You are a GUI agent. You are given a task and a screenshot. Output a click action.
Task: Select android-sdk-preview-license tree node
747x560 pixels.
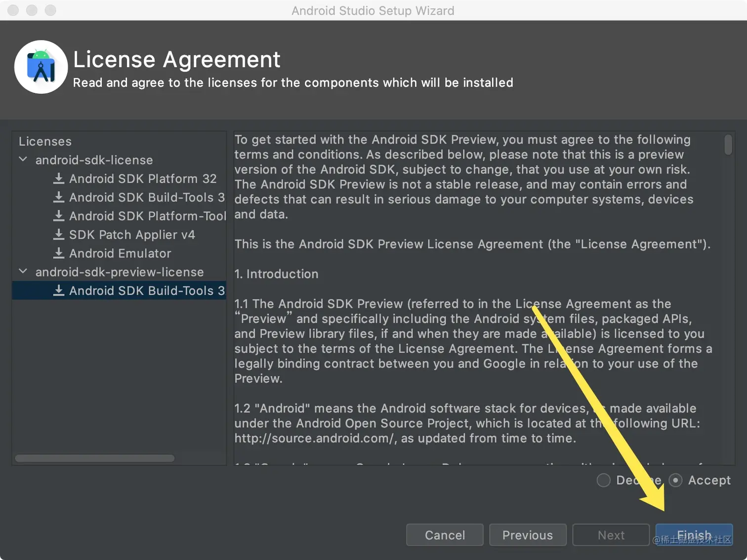[x=120, y=272]
